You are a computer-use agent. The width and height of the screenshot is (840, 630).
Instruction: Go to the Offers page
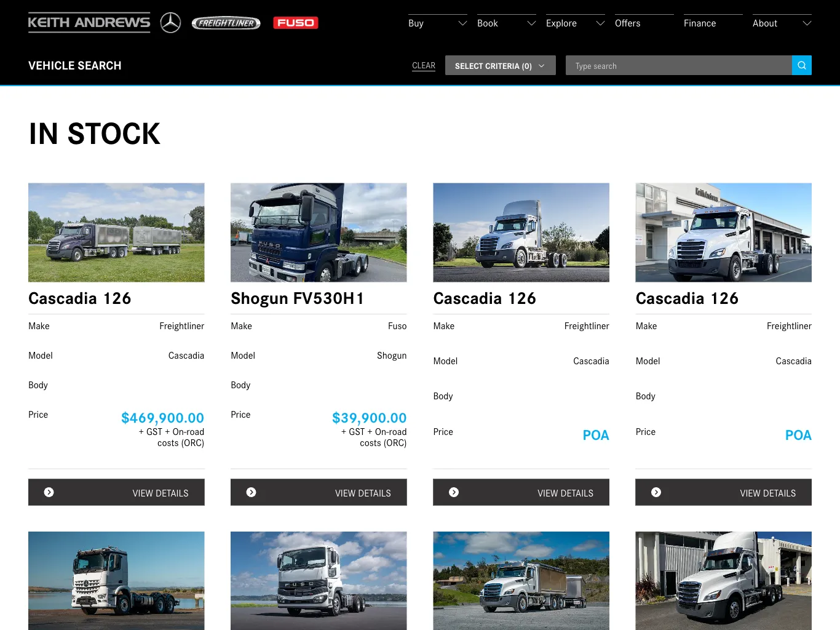(x=627, y=23)
